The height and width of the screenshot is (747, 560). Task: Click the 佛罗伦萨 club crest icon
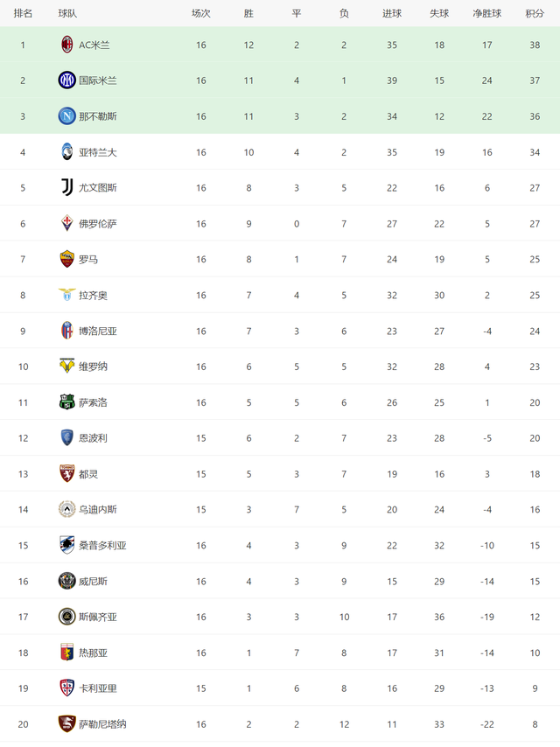66,223
